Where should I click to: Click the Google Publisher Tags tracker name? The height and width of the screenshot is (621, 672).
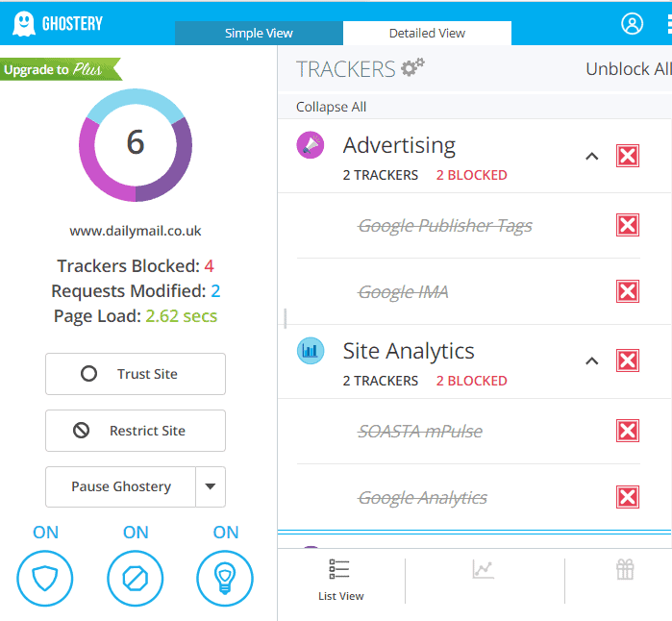click(445, 226)
